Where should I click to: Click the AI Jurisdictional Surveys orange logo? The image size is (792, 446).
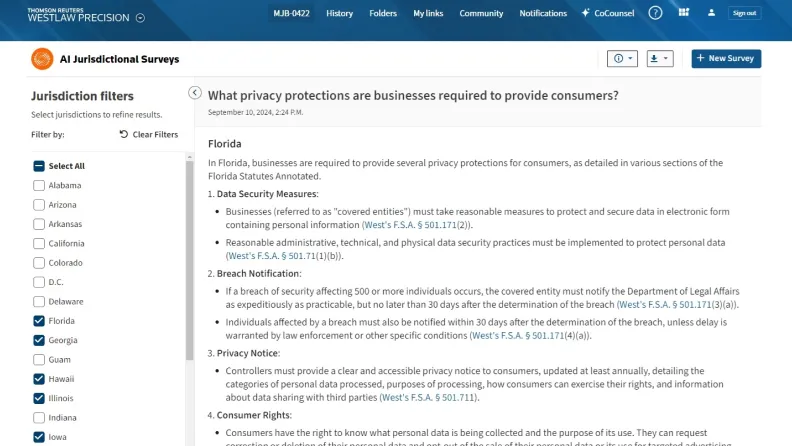pyautogui.click(x=42, y=59)
